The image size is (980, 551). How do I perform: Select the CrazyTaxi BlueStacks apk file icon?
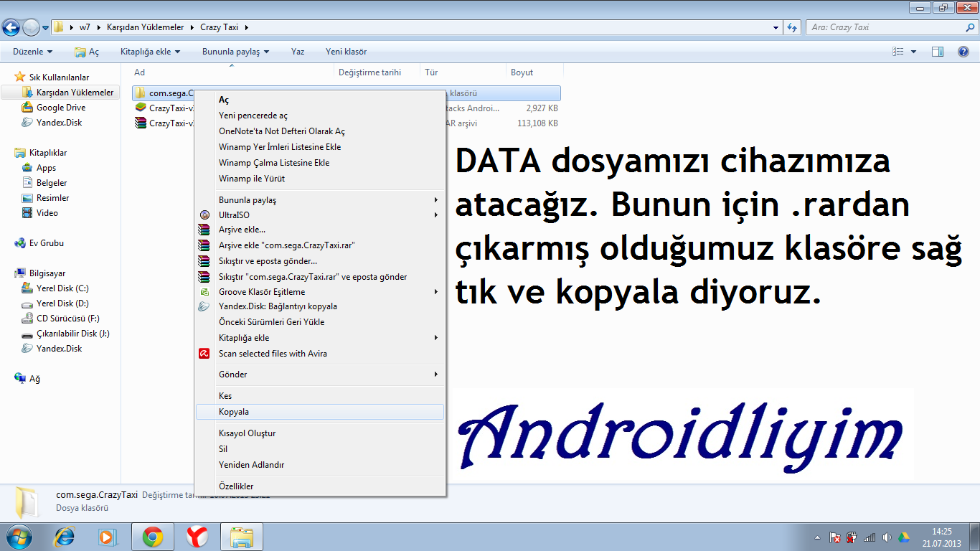tap(141, 108)
